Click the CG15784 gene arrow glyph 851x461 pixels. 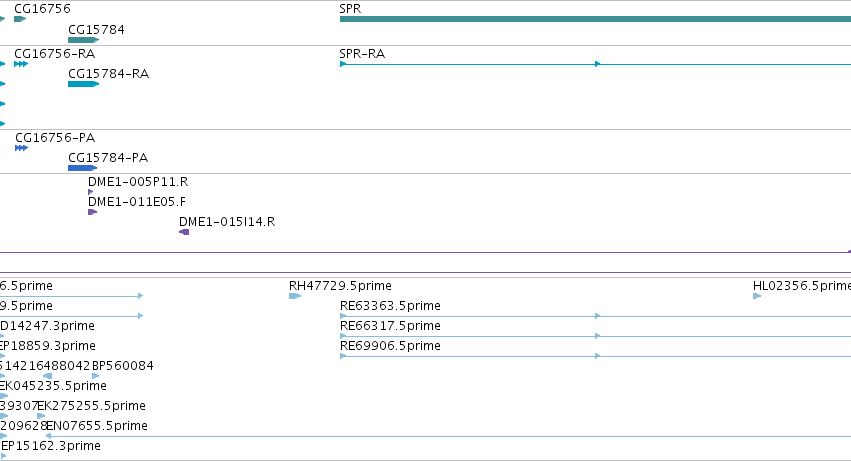84,40
